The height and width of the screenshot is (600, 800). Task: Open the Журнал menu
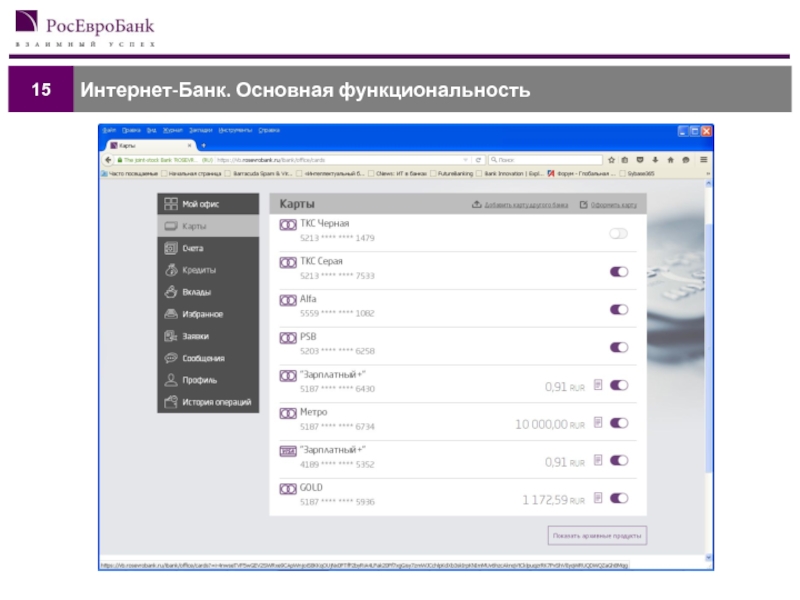(172, 131)
